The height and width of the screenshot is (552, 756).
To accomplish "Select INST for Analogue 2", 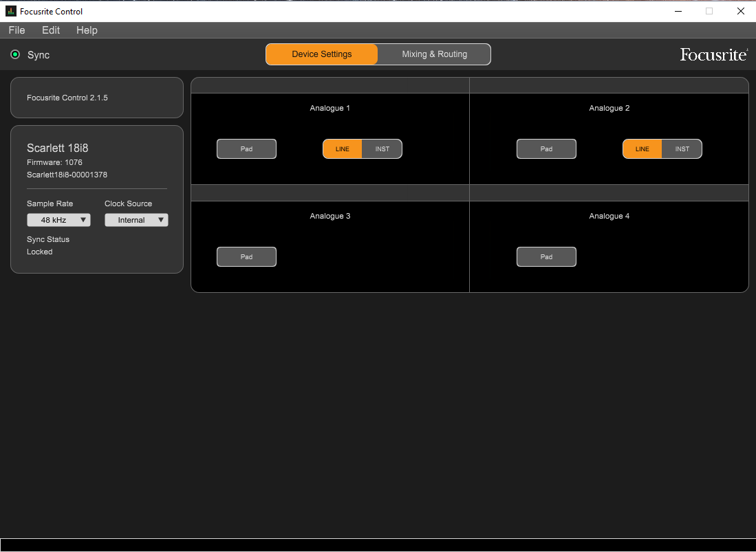I will 682,149.
